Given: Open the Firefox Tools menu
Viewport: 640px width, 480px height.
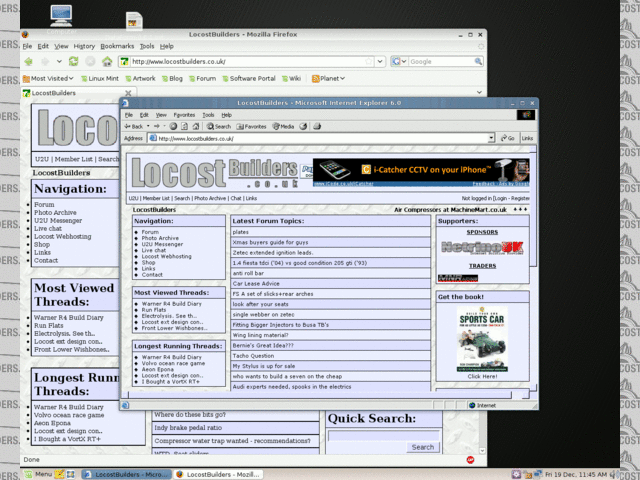Looking at the screenshot, I should 147,47.
